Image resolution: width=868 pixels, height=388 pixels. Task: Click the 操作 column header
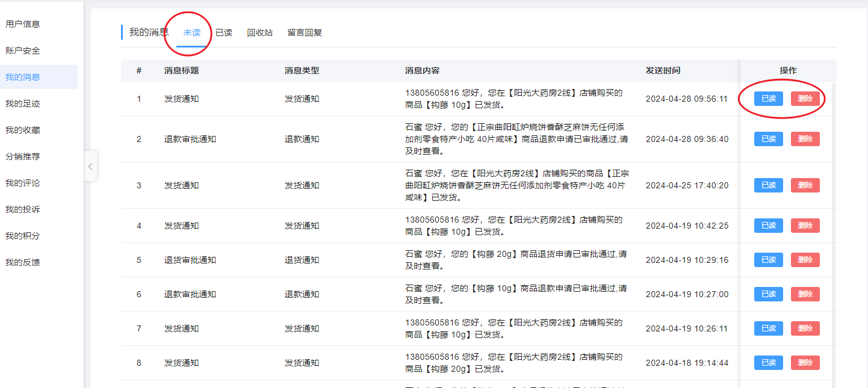tap(788, 70)
